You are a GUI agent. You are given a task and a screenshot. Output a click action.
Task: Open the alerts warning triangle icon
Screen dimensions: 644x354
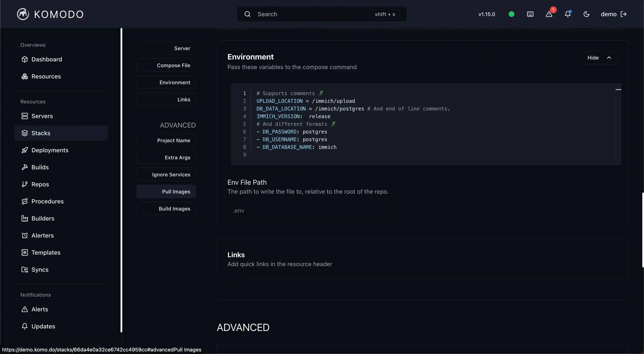[x=549, y=14]
